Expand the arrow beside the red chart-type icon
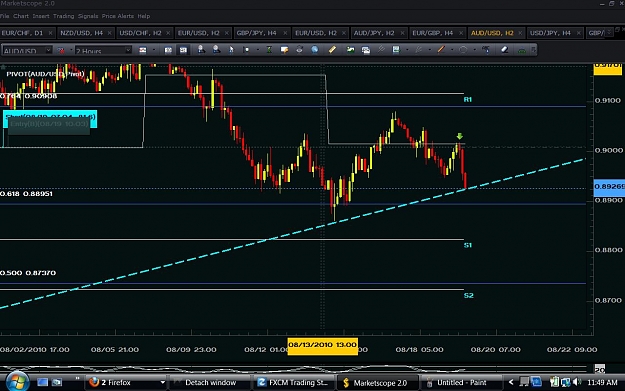This screenshot has height=391, width=625. (71, 50)
